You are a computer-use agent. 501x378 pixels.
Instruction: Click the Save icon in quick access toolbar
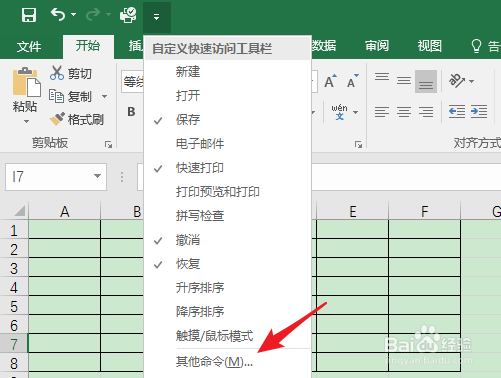[29, 15]
